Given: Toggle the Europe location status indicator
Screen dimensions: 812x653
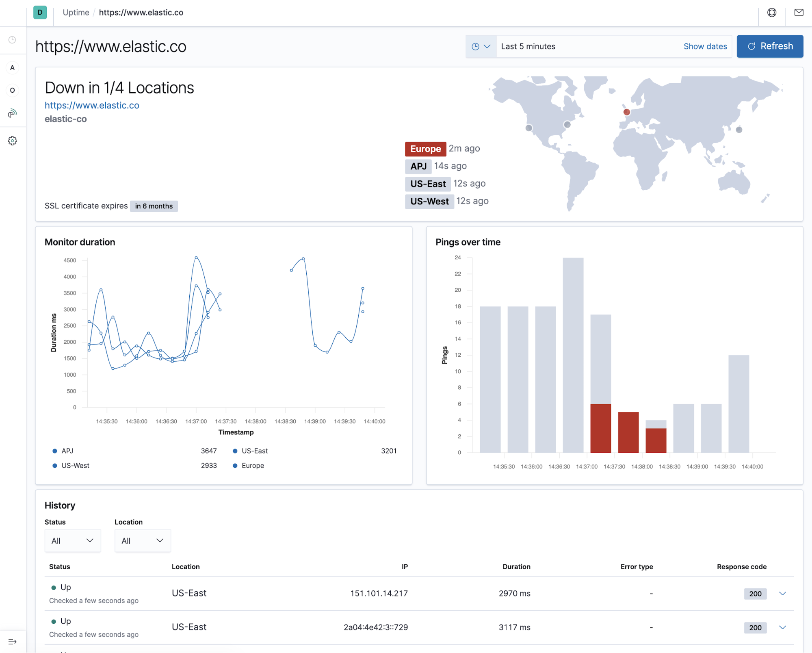Looking at the screenshot, I should [x=425, y=148].
